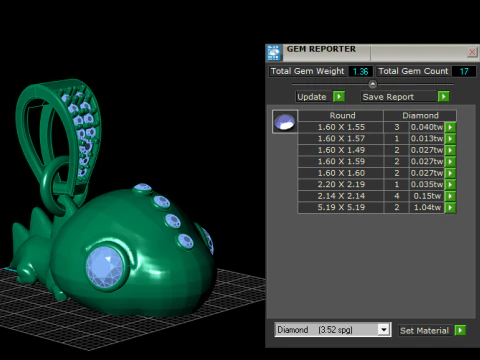
Task: Click the 0.035tw weight cell
Action: [427, 184]
